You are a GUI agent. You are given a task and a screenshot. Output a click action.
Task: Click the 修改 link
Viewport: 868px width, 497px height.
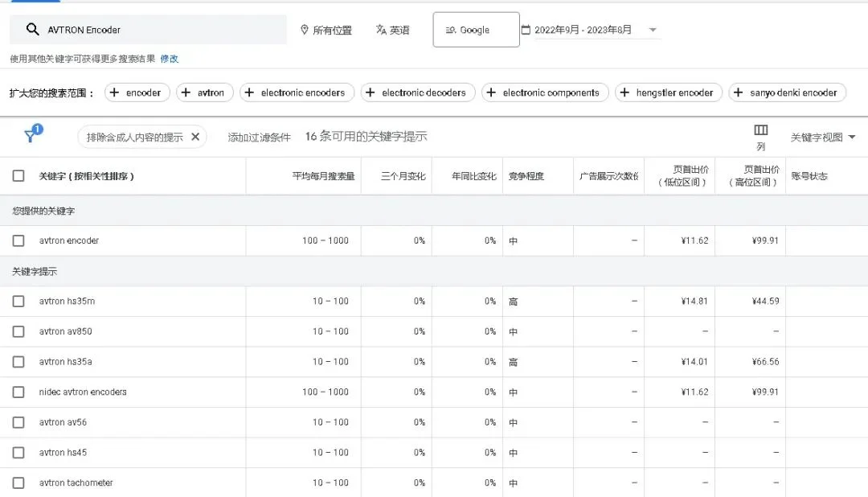point(170,59)
